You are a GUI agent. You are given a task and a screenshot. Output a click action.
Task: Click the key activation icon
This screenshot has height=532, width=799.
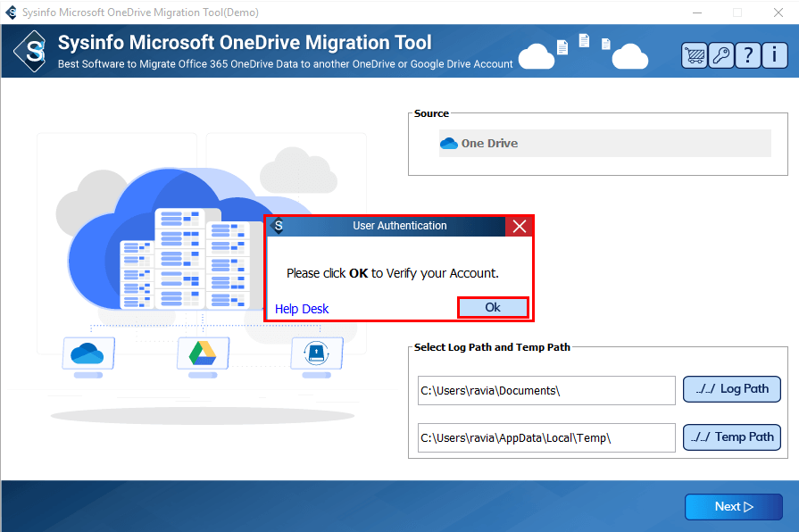pyautogui.click(x=721, y=55)
